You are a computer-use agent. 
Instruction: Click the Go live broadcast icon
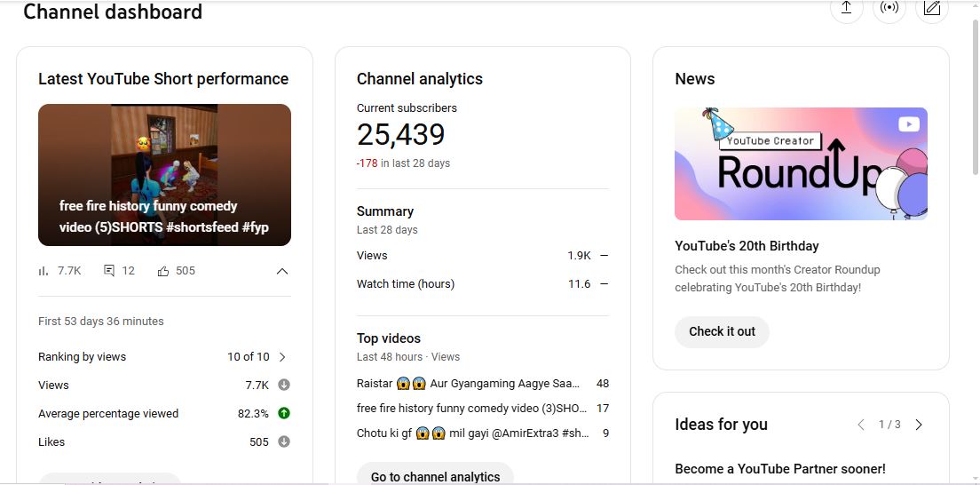[x=889, y=7]
